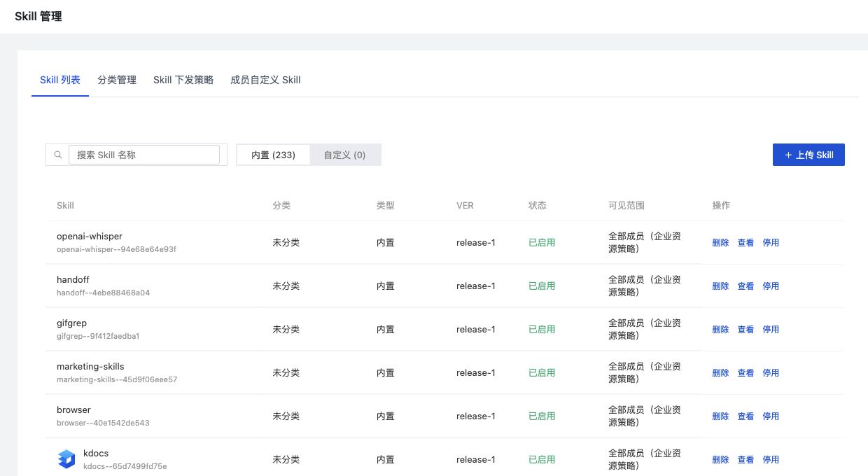Click the browser skill name

point(73,410)
